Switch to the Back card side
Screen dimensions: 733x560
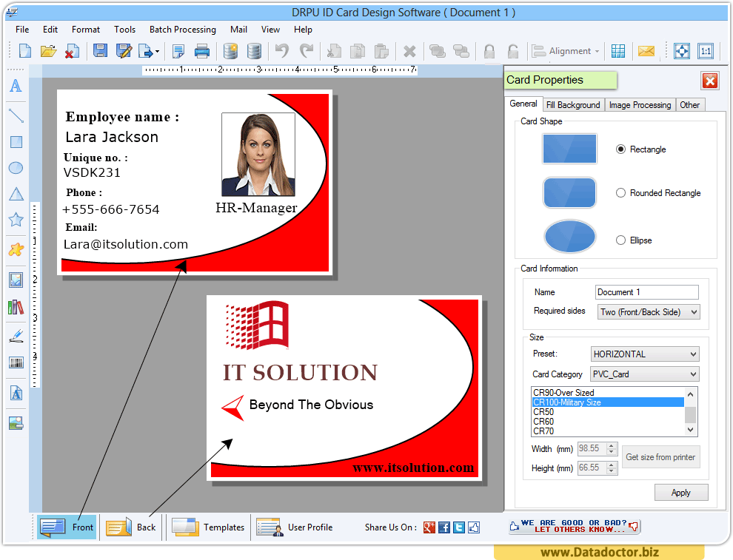[131, 527]
